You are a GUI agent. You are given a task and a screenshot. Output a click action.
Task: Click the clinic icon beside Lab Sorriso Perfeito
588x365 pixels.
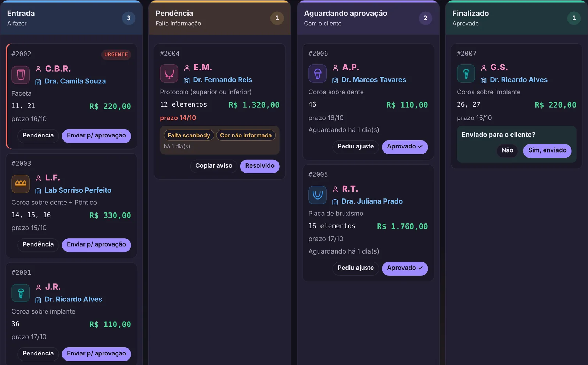tap(38, 191)
